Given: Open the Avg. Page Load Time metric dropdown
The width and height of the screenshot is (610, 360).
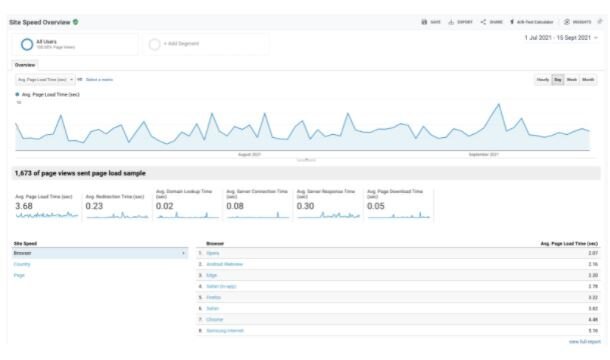Looking at the screenshot, I should click(x=45, y=80).
